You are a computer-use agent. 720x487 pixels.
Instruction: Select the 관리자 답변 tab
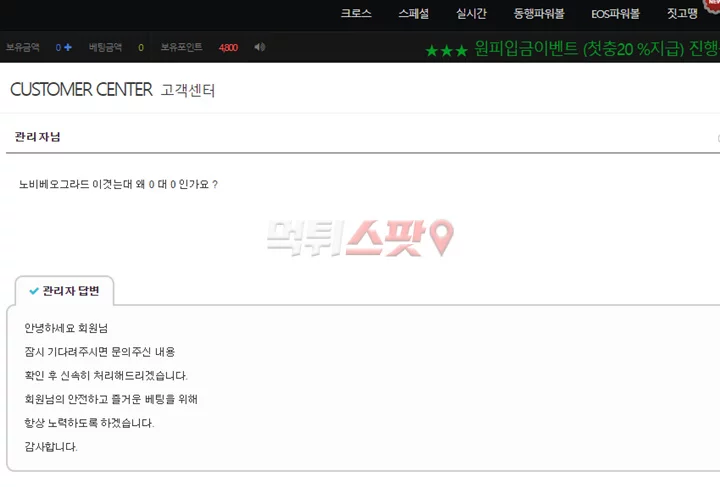pyautogui.click(x=64, y=291)
